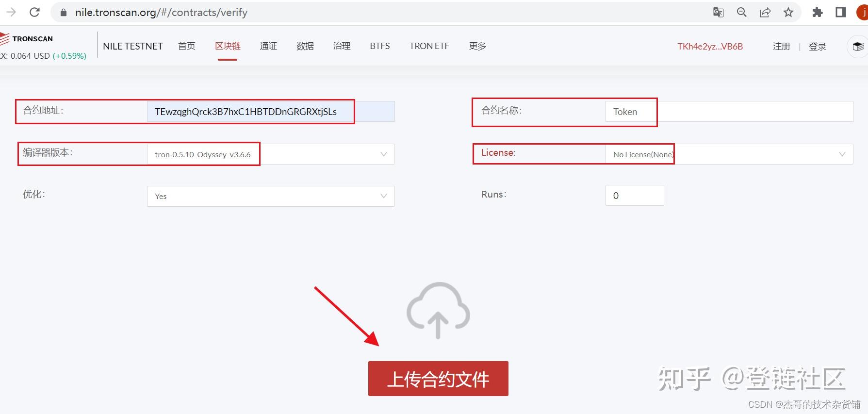Go forward with the browser arrow
The image size is (868, 414).
(11, 12)
